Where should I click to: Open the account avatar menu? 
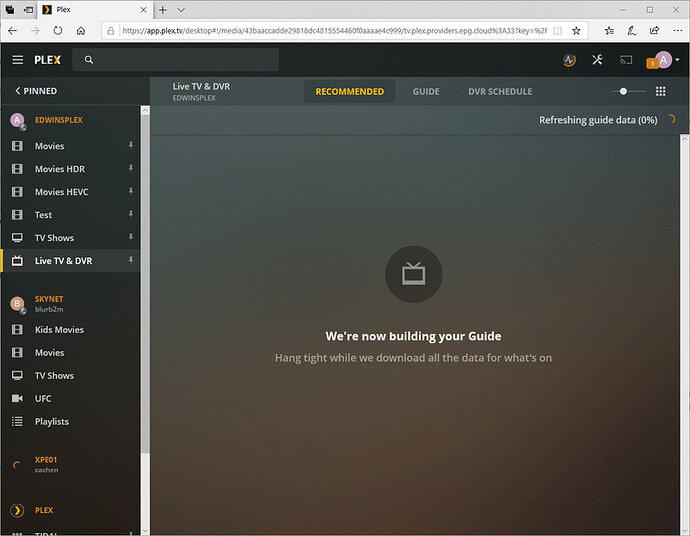click(663, 59)
